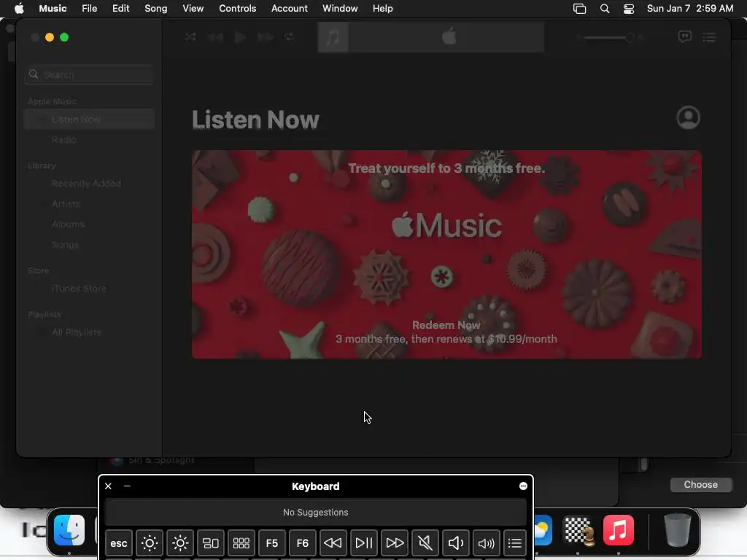The width and height of the screenshot is (747, 560).
Task: Minimize the Music window with yellow button
Action: 50,37
